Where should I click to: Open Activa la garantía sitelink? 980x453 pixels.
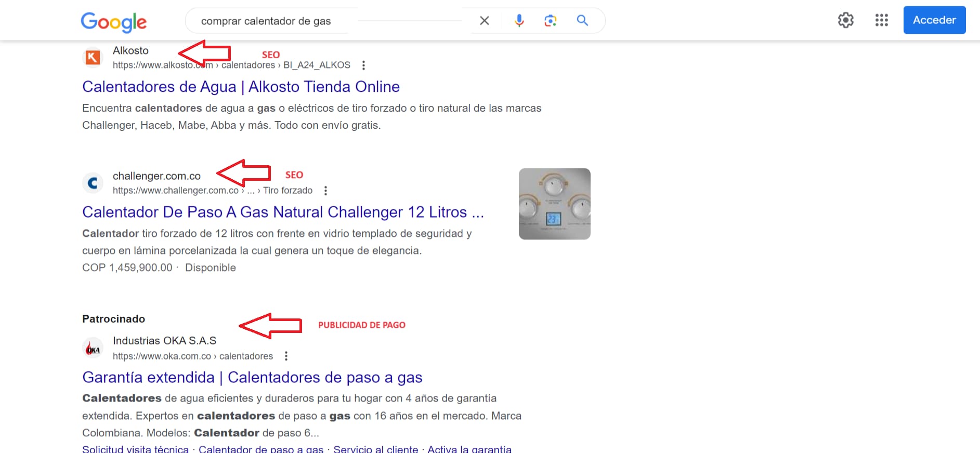point(469,449)
